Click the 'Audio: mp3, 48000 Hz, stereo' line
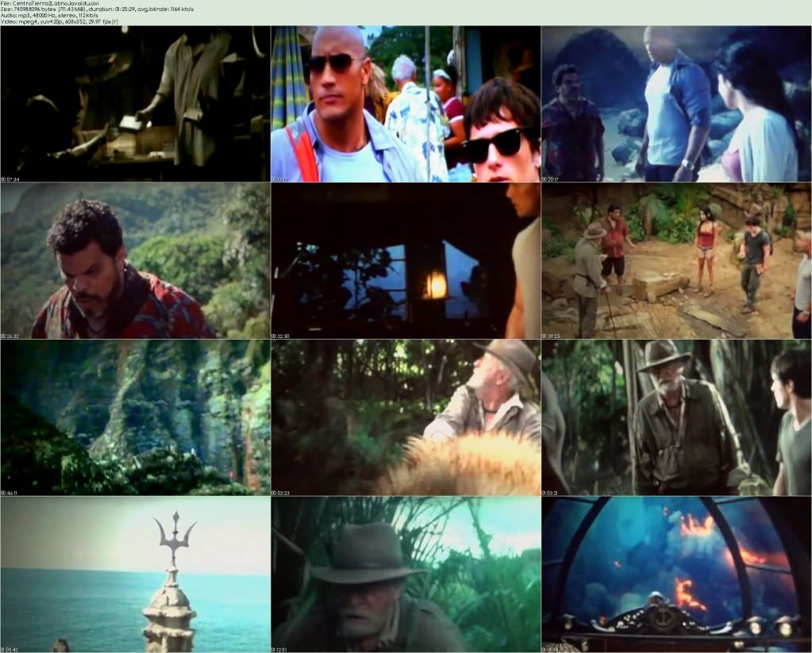Image resolution: width=812 pixels, height=653 pixels. [49, 16]
